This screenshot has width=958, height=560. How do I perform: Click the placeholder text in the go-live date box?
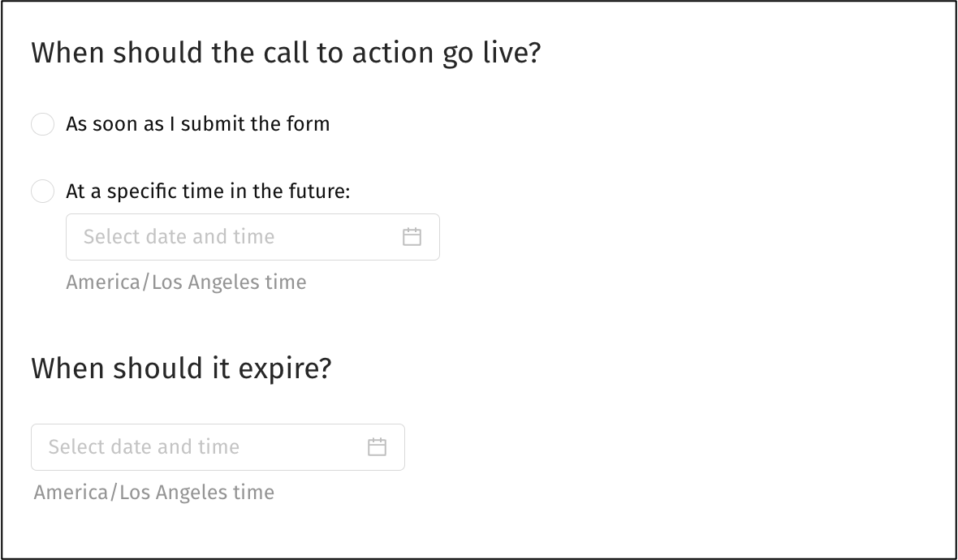tap(179, 237)
